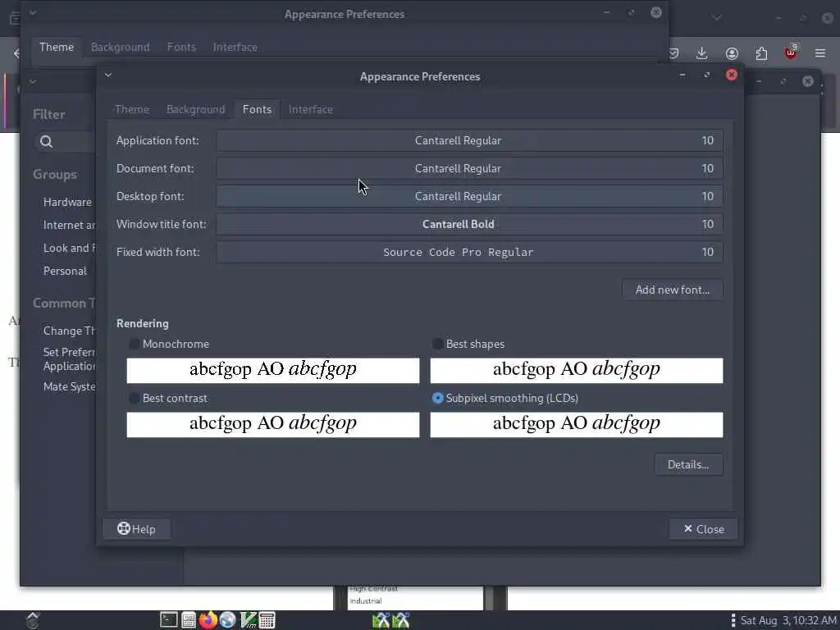
Task: Choose the Document font selector
Action: click(469, 168)
